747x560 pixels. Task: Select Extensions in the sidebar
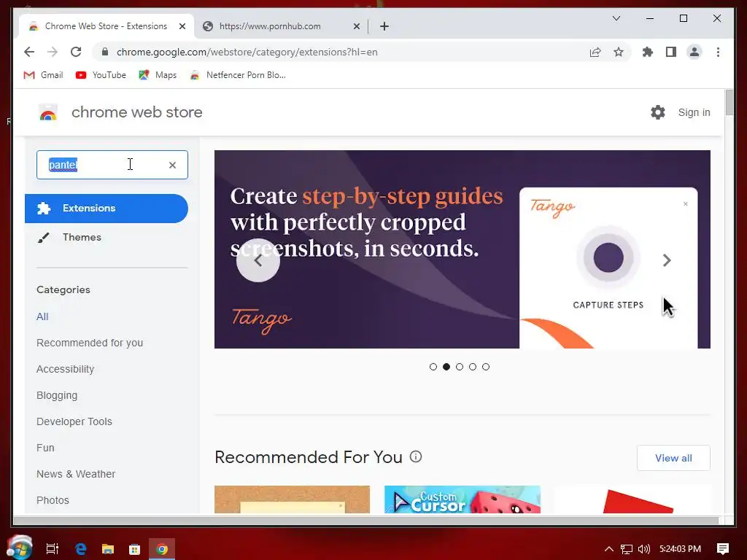pos(107,208)
